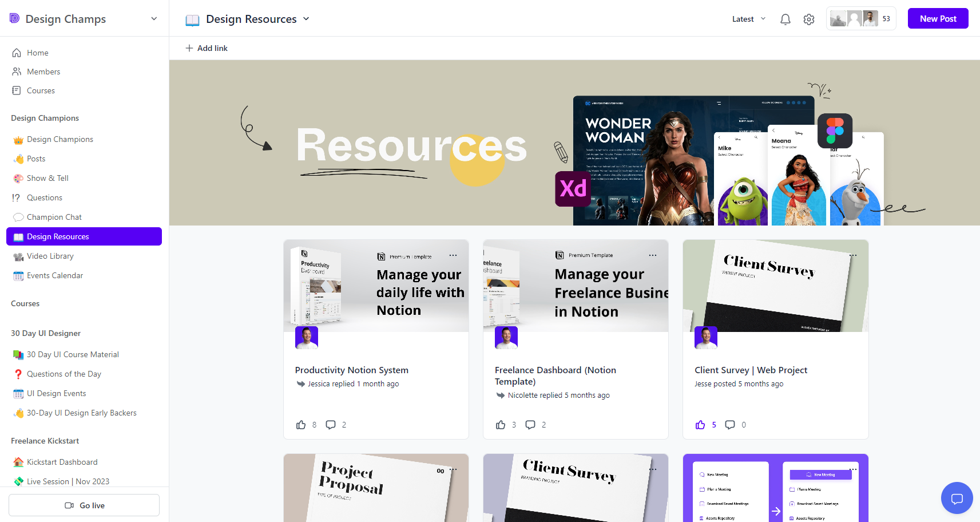This screenshot has width=980, height=522.
Task: Open Productivity Notion System cover image
Action: pyautogui.click(x=376, y=286)
